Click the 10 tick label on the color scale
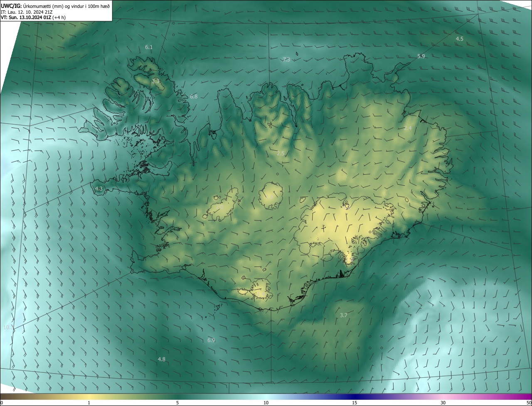Viewport: 532px width, 406px height. click(x=266, y=403)
